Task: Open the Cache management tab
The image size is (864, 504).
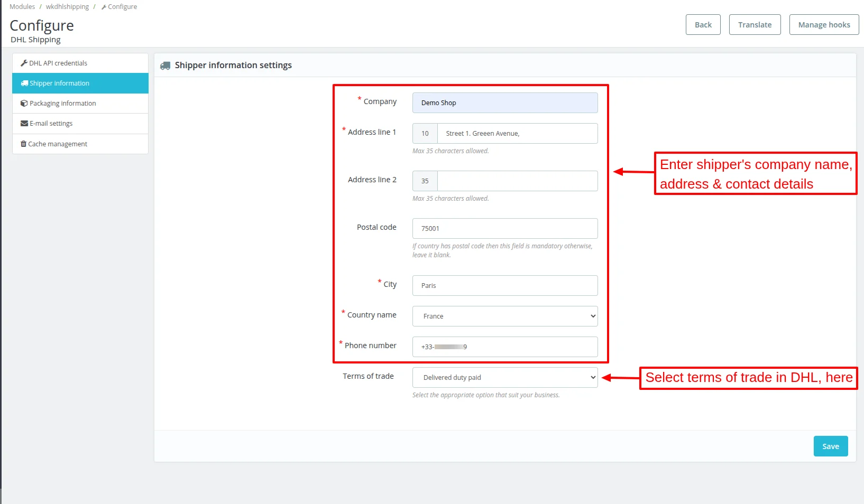Action: click(x=80, y=144)
